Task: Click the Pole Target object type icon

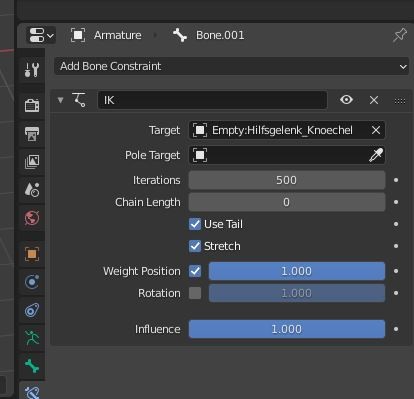Action: click(200, 155)
